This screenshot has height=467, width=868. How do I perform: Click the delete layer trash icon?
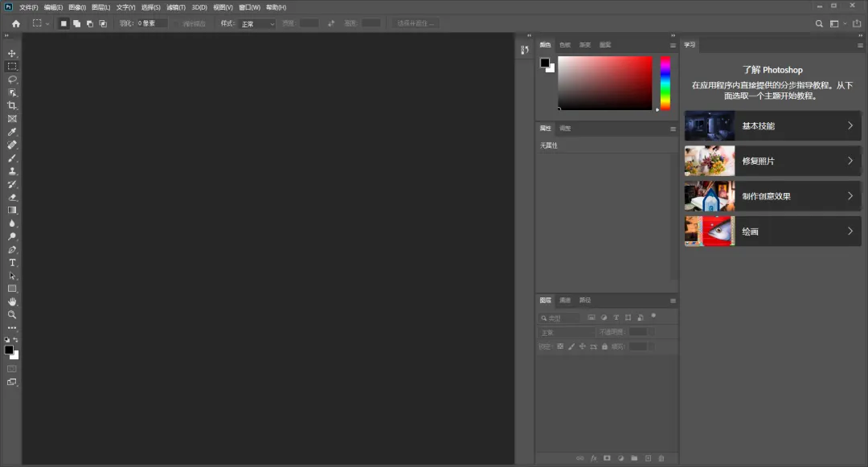[x=661, y=458]
